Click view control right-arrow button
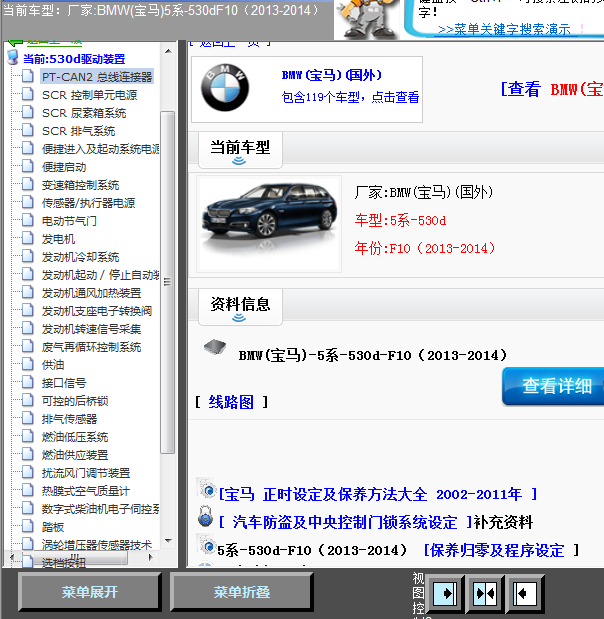The height and width of the screenshot is (619, 604). point(445,593)
